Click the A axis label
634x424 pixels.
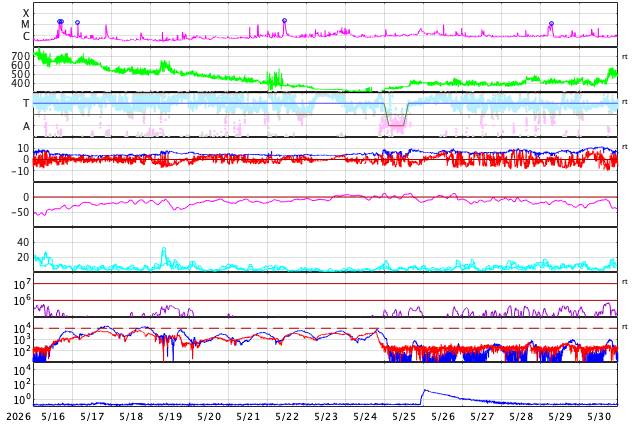coord(26,127)
